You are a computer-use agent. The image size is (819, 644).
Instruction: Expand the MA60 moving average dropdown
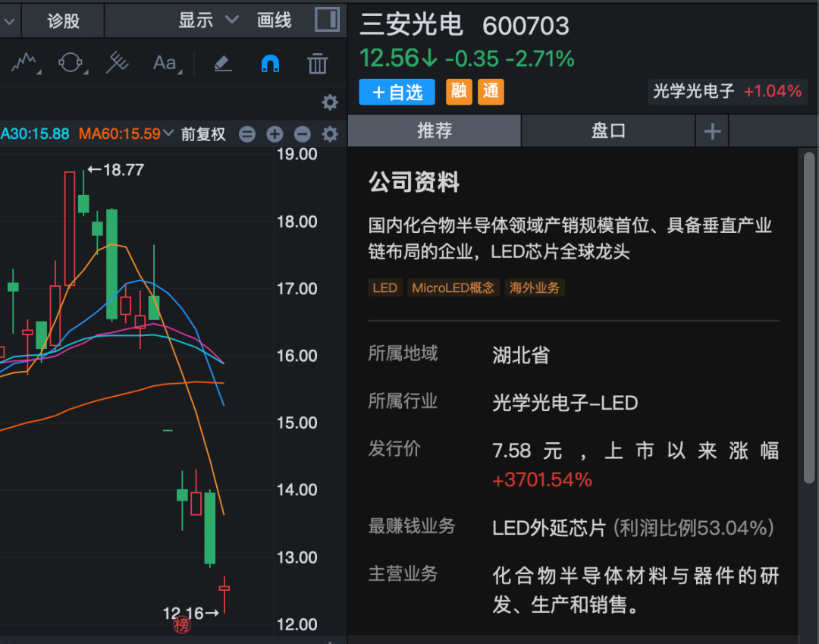tap(167, 134)
